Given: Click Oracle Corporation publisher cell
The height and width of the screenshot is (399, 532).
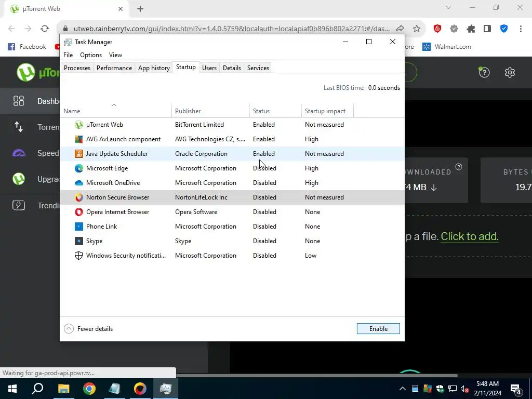Looking at the screenshot, I should coord(201,154).
